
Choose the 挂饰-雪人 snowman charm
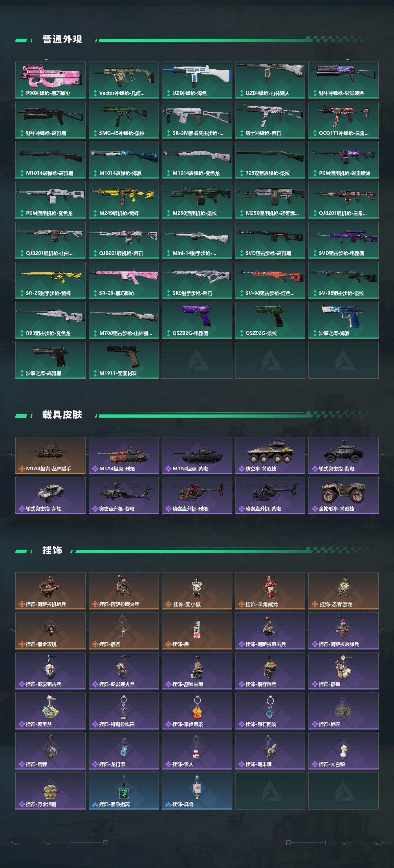(x=197, y=751)
